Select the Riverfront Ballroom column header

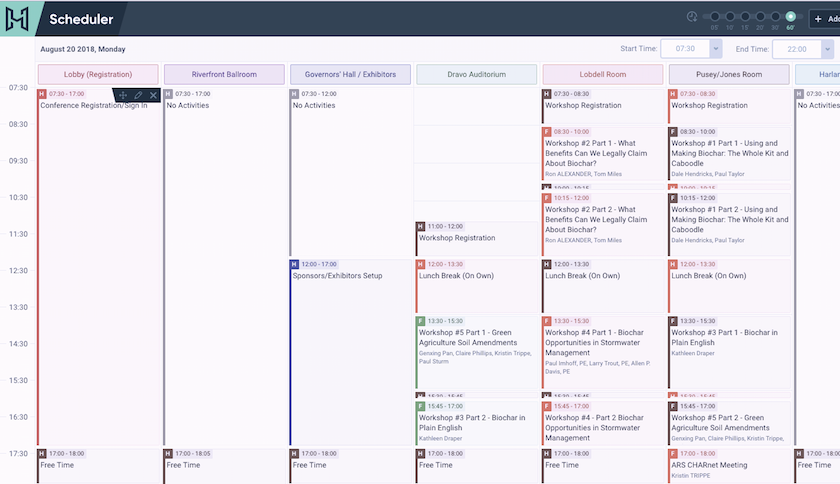coord(224,74)
